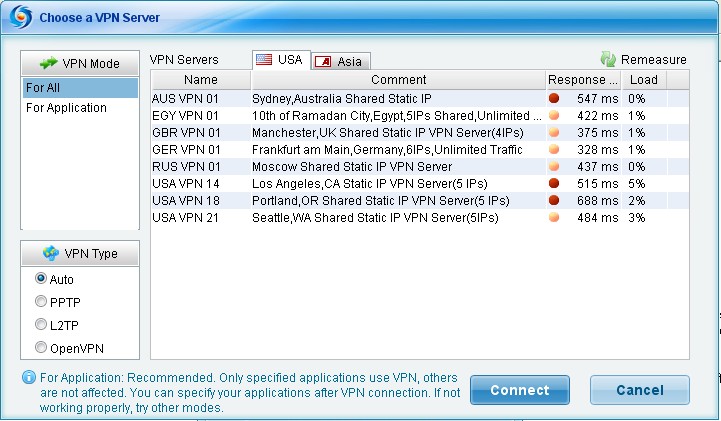Click the 2% load value
Viewport: 721px width, 421px height.
636,200
